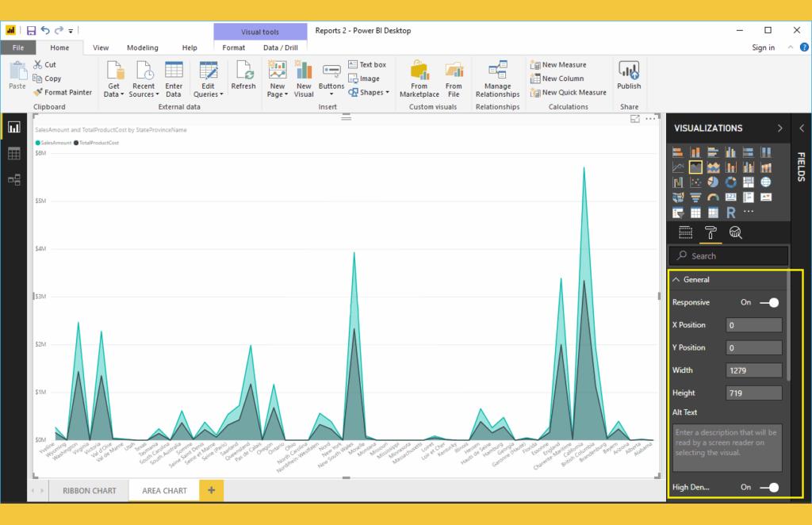Choose the funnel chart visualization
Viewport: 812px width, 525px height.
click(x=694, y=197)
